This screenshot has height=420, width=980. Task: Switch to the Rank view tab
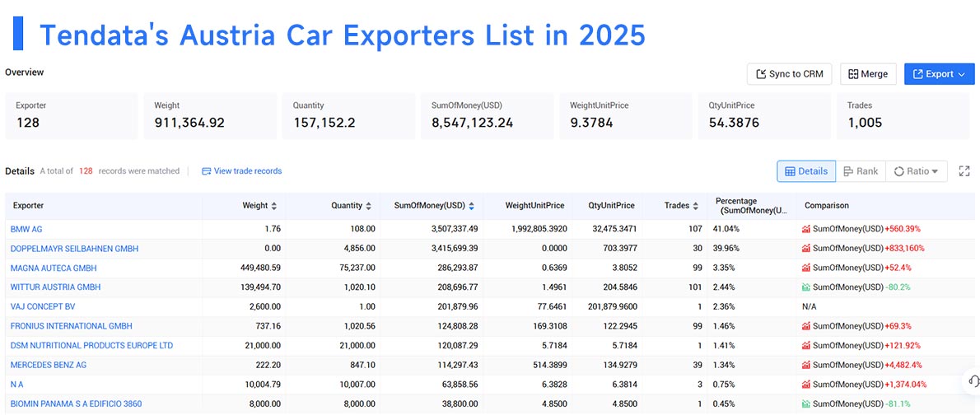[x=861, y=171]
